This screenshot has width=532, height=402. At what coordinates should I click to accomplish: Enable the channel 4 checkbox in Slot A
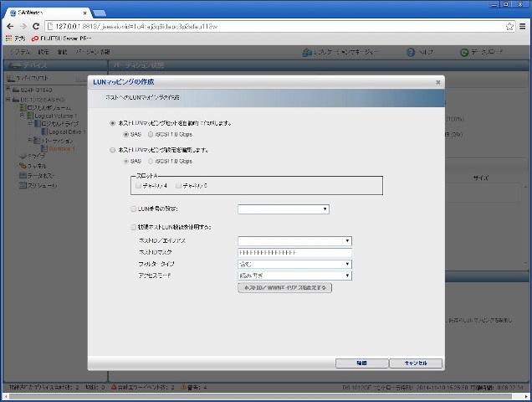(x=139, y=185)
